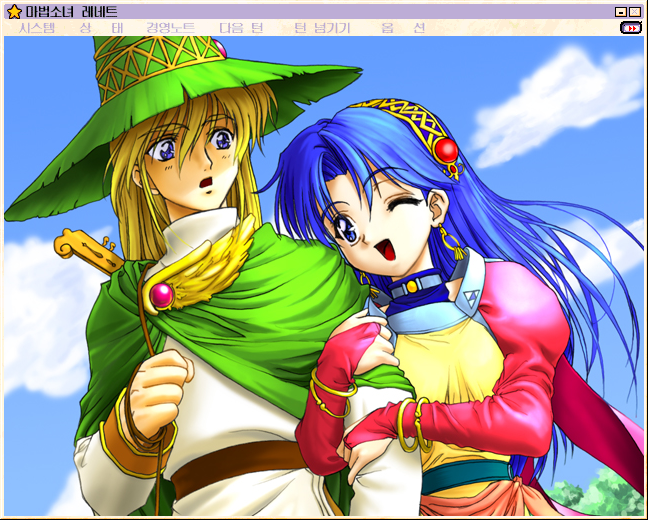Open the 상태 menu
648x520 pixels.
pos(102,28)
